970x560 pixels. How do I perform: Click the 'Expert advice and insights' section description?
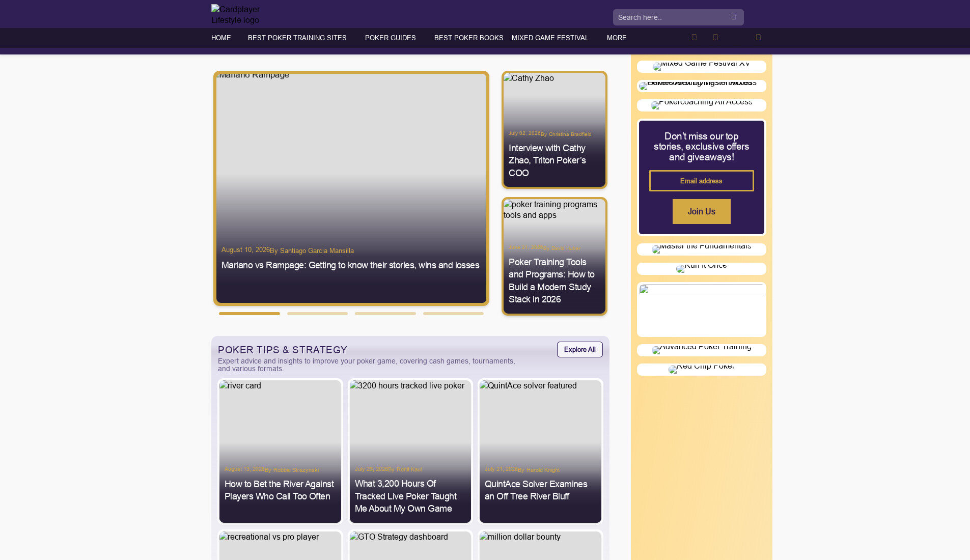point(367,365)
